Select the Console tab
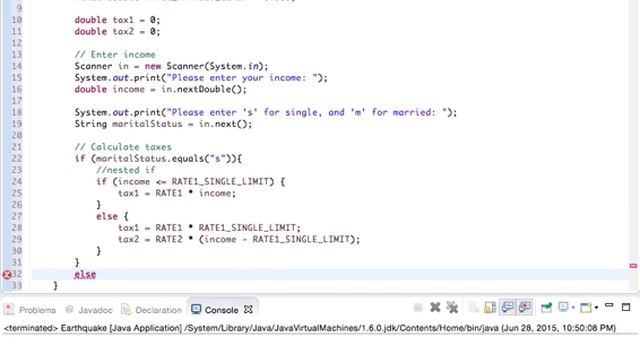This screenshot has width=640, height=360. pos(215,310)
